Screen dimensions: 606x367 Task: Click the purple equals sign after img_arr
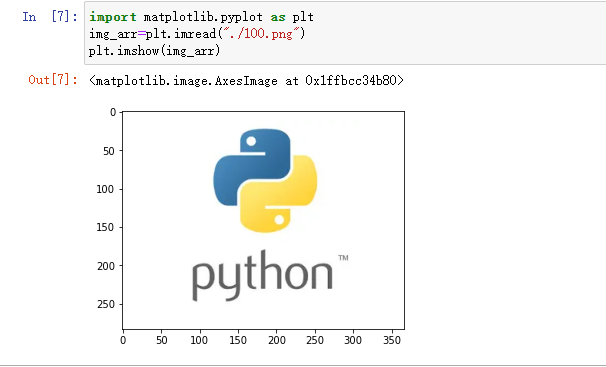[x=141, y=34]
